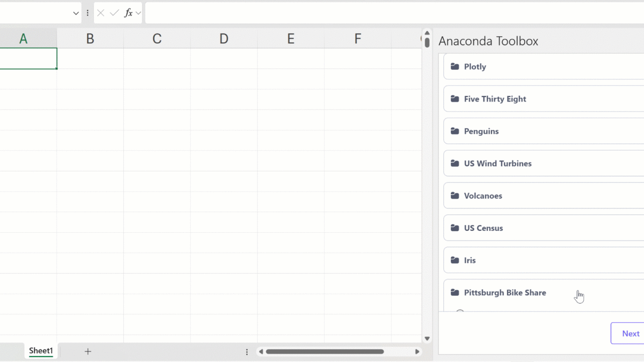Image resolution: width=644 pixels, height=362 pixels.
Task: Click inside the formula bar input
Action: coord(392,13)
